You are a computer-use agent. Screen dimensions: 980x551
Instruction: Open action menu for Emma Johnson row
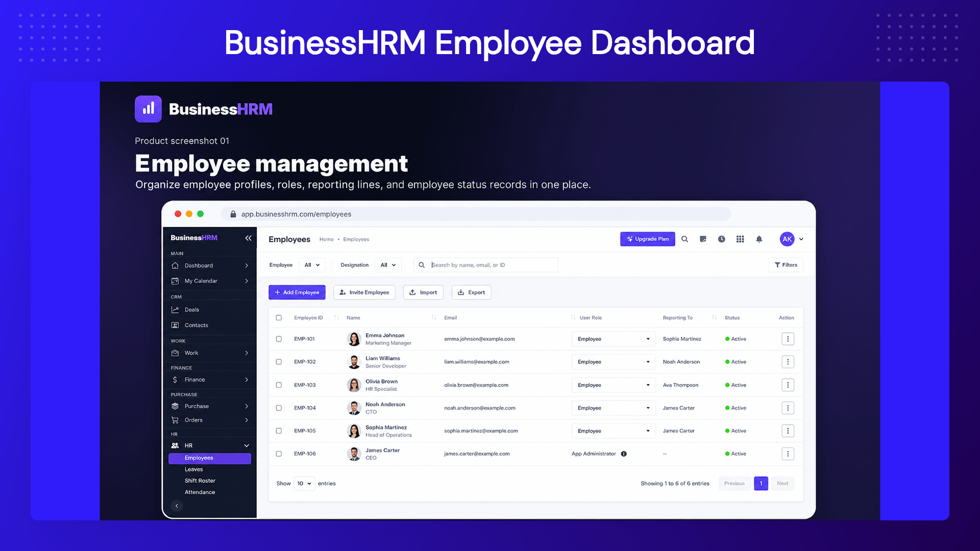(x=788, y=339)
